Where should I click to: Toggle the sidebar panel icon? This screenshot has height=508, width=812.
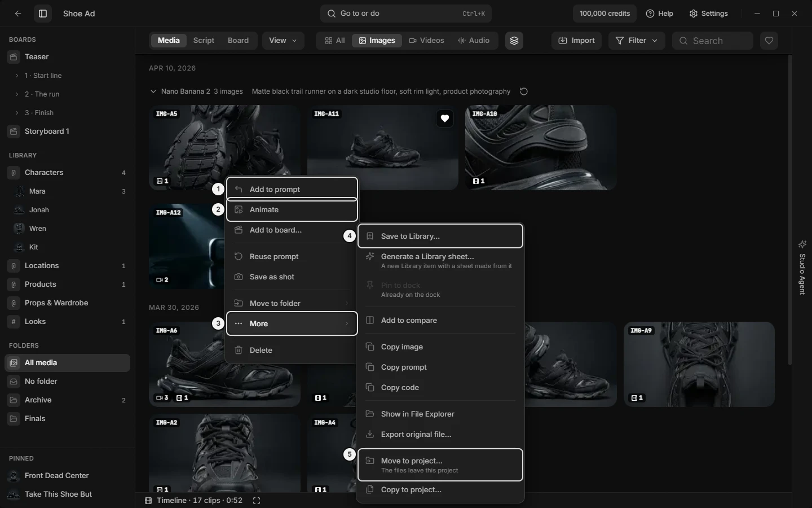click(43, 14)
